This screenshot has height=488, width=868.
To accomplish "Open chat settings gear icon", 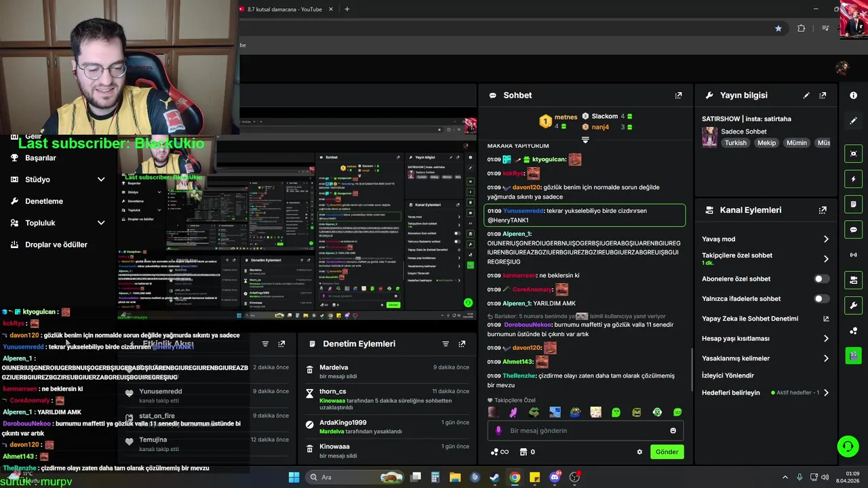I will pos(639,452).
